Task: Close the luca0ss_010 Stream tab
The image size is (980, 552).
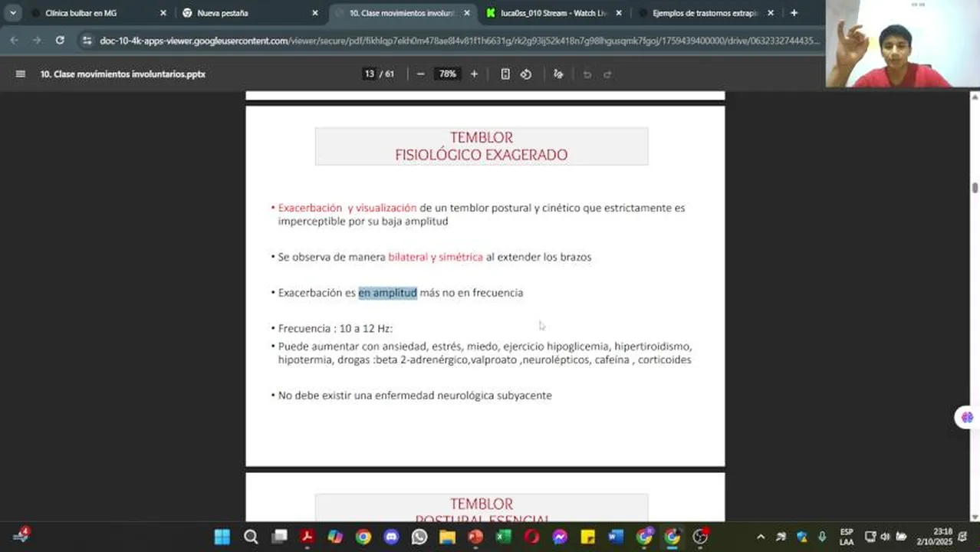Action: 618,13
